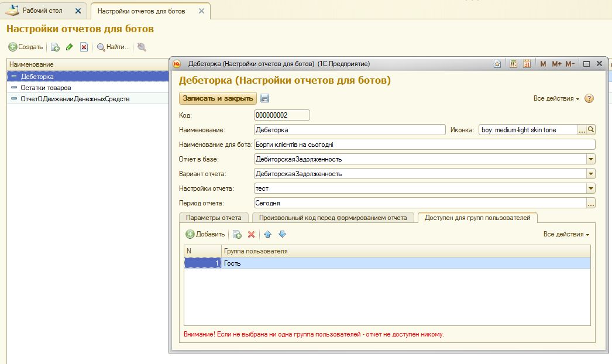Select the row number 1 cell
The image size is (612, 364).
[202, 263]
